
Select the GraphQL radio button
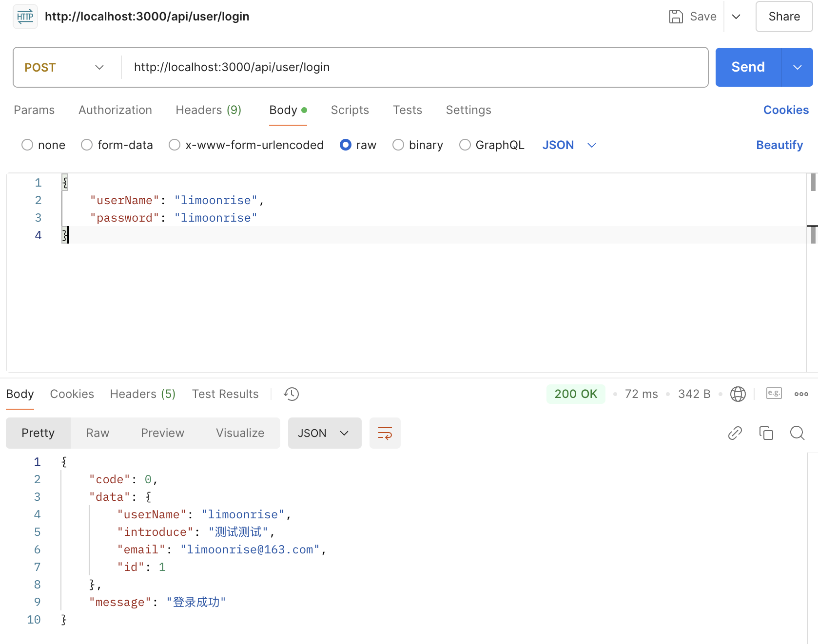[x=465, y=145]
